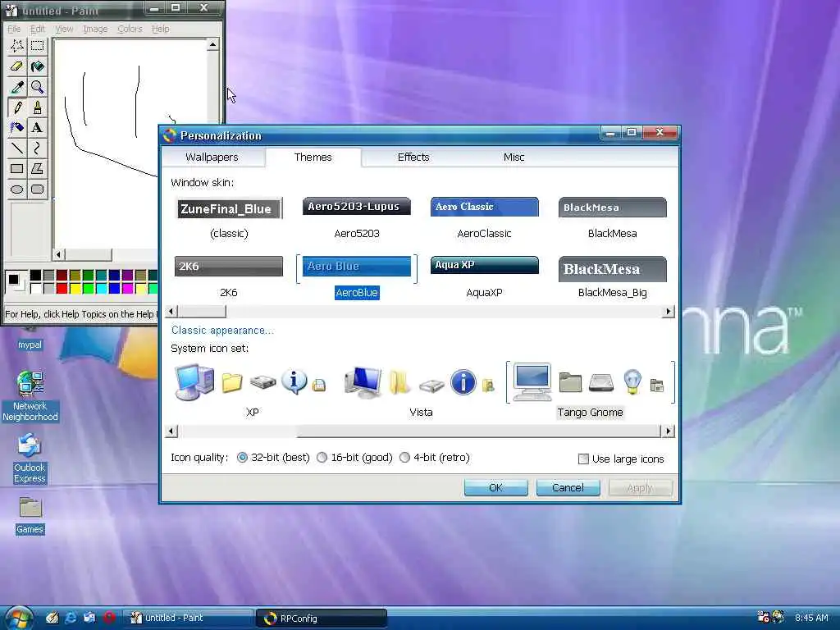The height and width of the screenshot is (630, 840).
Task: Select the Magnifier tool in Paint
Action: [38, 87]
